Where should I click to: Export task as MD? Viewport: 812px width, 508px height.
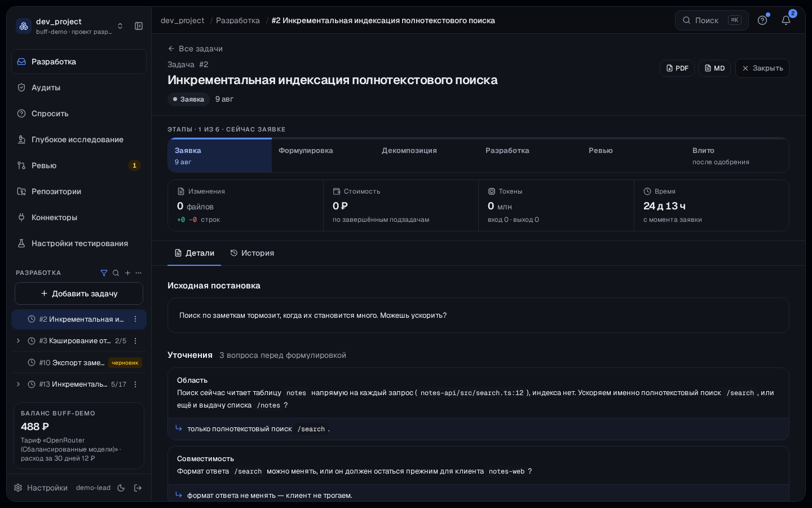click(714, 68)
